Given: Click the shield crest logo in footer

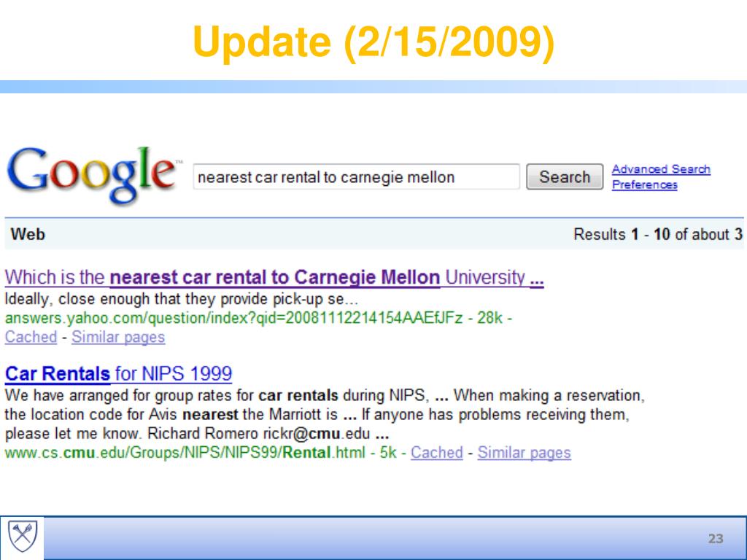Looking at the screenshot, I should click(23, 537).
